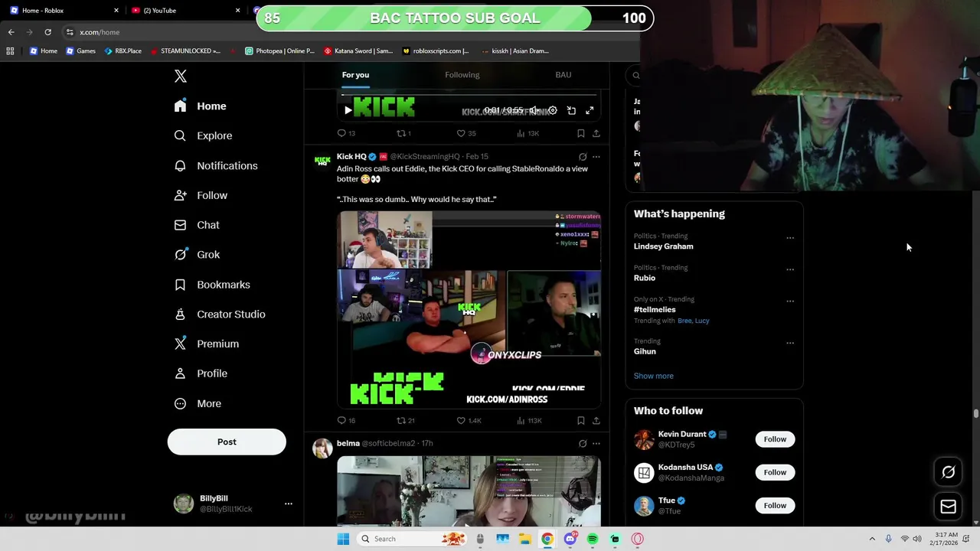The image size is (980, 551).
Task: Open the floating Messages envelope button
Action: (x=948, y=506)
